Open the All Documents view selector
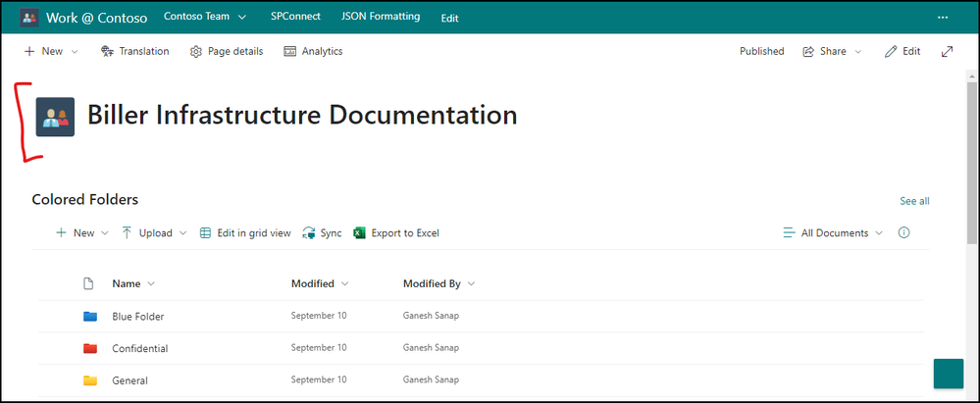This screenshot has height=403, width=980. [833, 233]
